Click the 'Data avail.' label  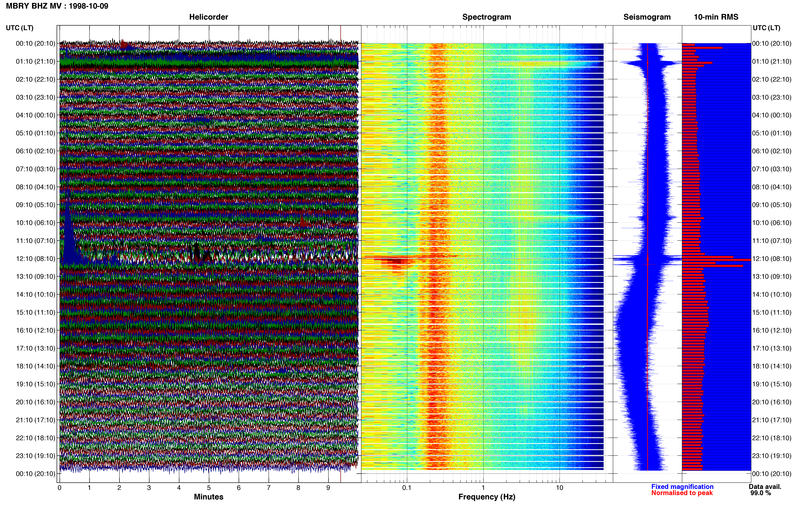[765, 486]
